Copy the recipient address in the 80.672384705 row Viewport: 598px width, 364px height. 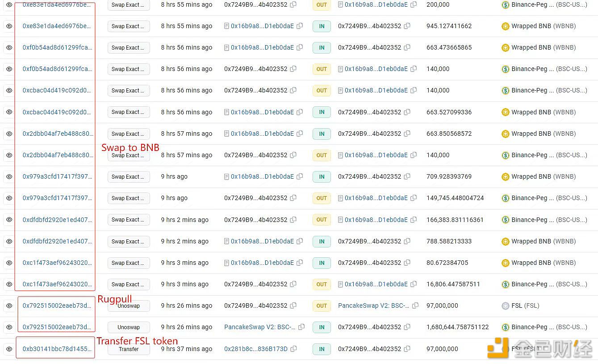[407, 263]
